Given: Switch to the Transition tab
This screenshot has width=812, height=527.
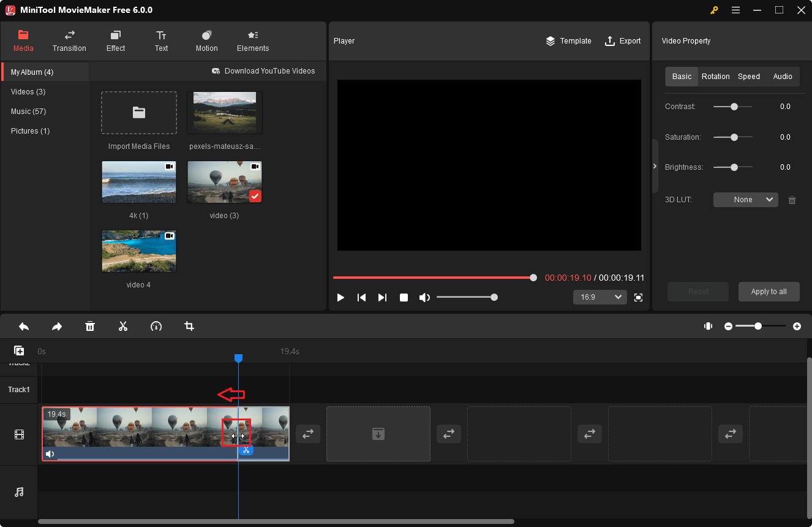Looking at the screenshot, I should (69, 41).
